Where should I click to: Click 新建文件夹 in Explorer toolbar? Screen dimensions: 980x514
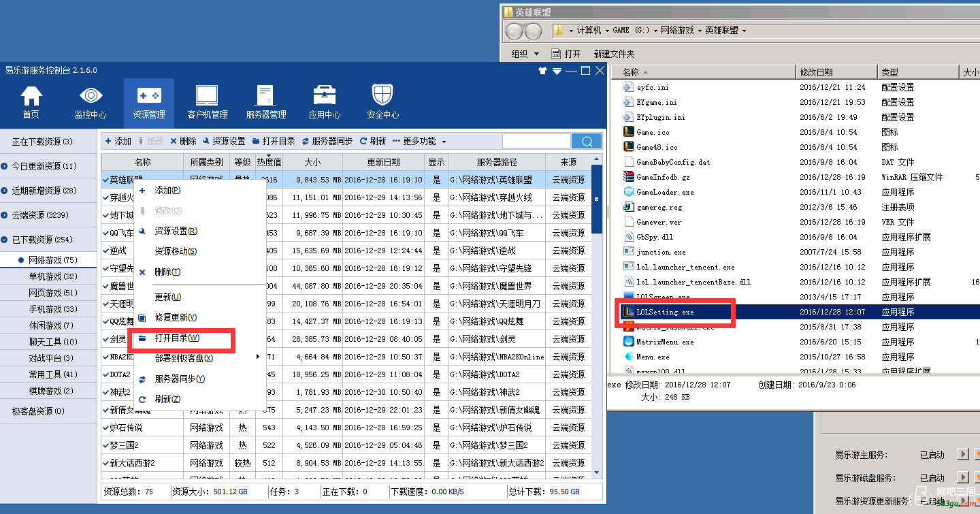(614, 54)
